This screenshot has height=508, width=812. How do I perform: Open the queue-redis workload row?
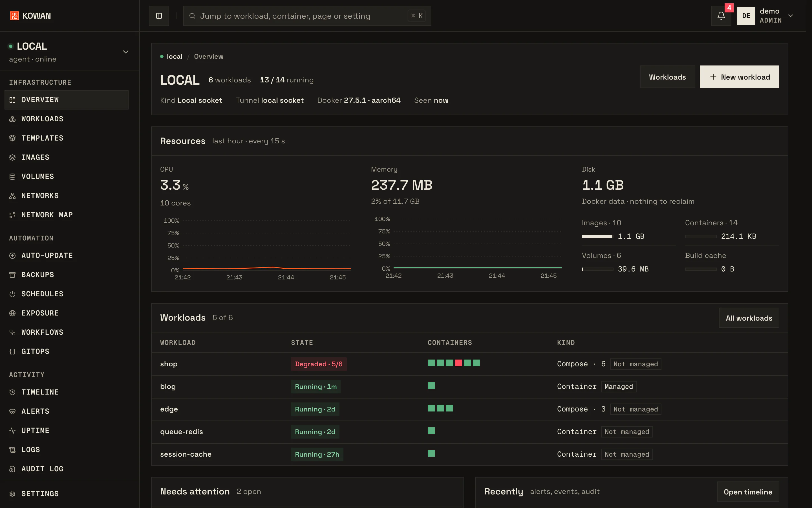469,432
